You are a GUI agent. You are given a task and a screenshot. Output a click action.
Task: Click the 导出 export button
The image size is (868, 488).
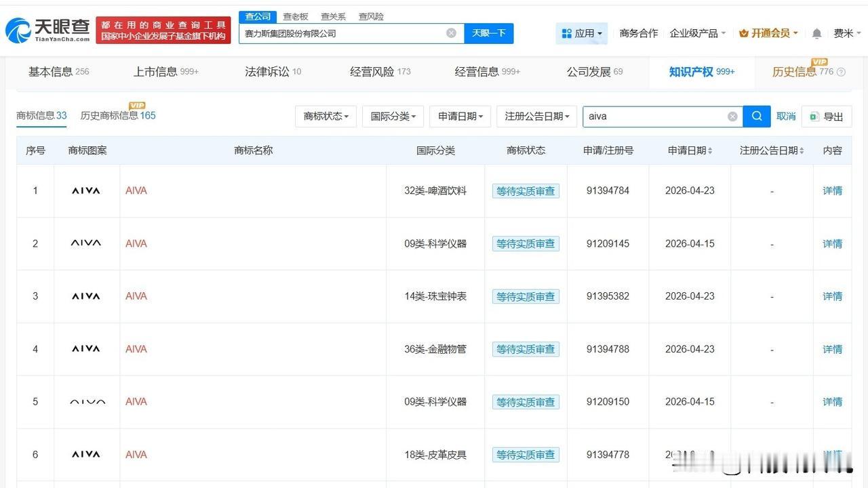(x=827, y=117)
